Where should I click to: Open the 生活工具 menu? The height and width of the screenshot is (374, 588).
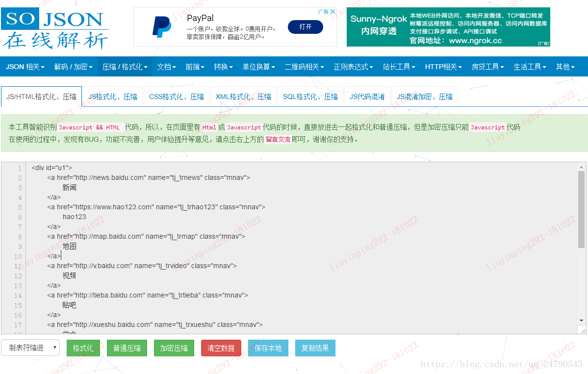tap(530, 67)
